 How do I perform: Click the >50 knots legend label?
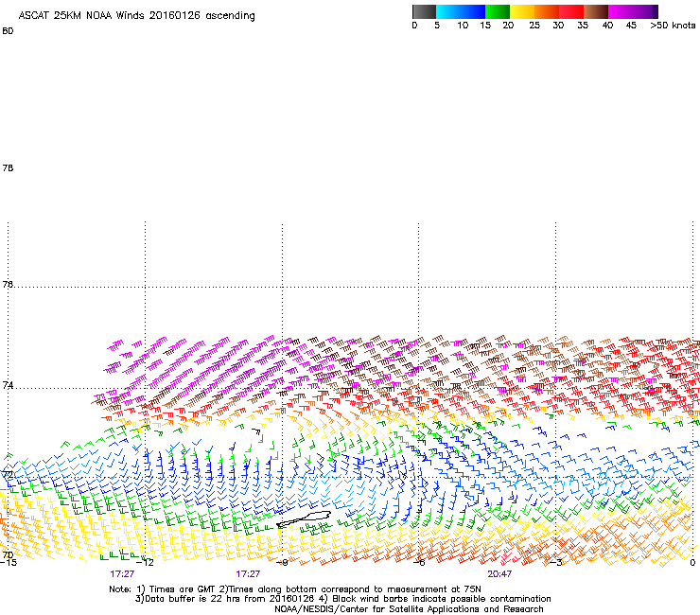click(x=673, y=26)
